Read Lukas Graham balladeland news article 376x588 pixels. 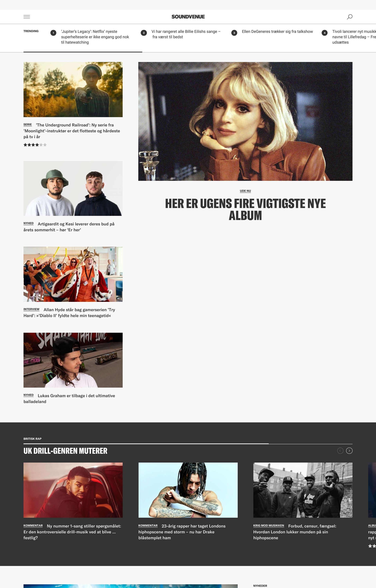click(69, 398)
